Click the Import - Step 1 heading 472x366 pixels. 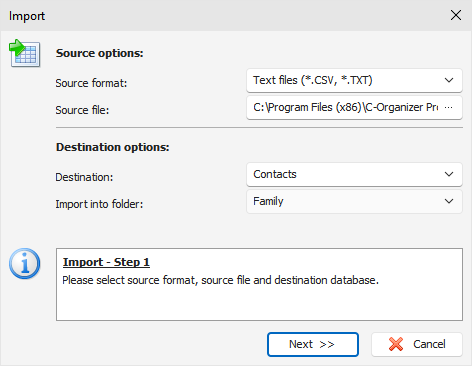coord(106,262)
